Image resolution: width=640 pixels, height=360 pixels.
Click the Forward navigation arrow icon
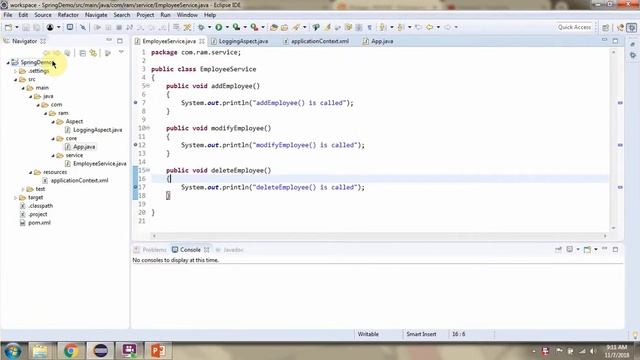pos(447,27)
